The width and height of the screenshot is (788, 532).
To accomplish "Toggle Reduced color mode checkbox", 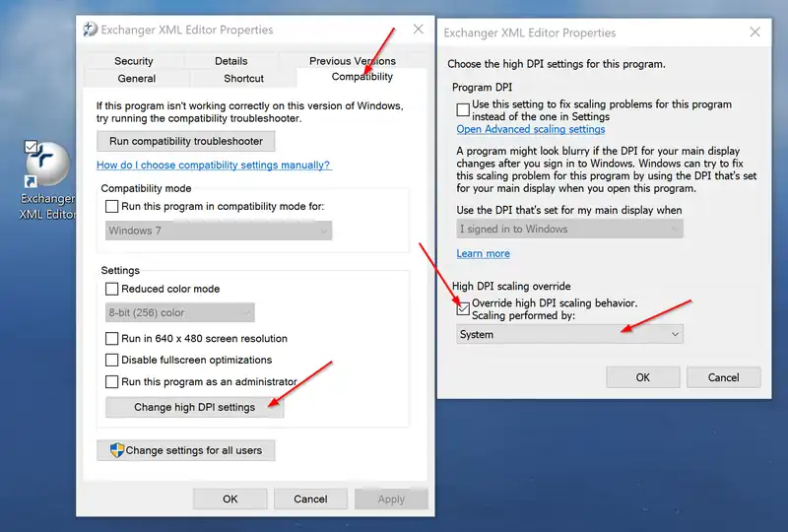I will pyautogui.click(x=112, y=289).
